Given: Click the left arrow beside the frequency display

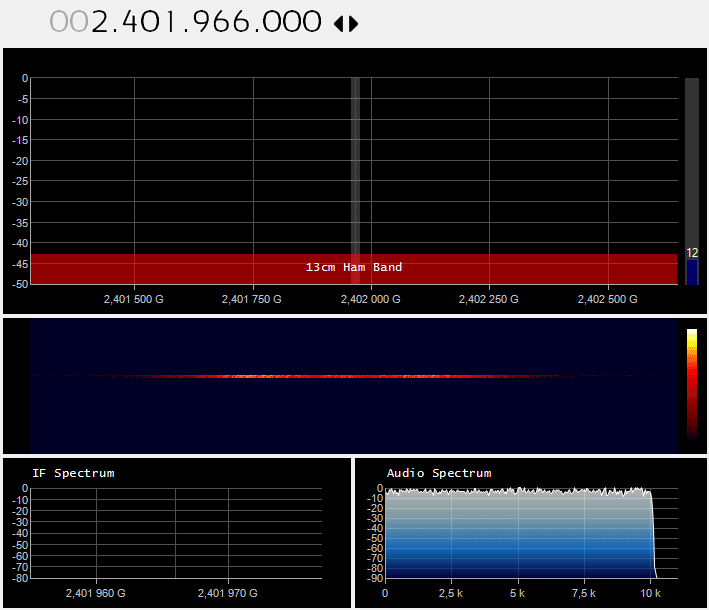Looking at the screenshot, I should [339, 24].
